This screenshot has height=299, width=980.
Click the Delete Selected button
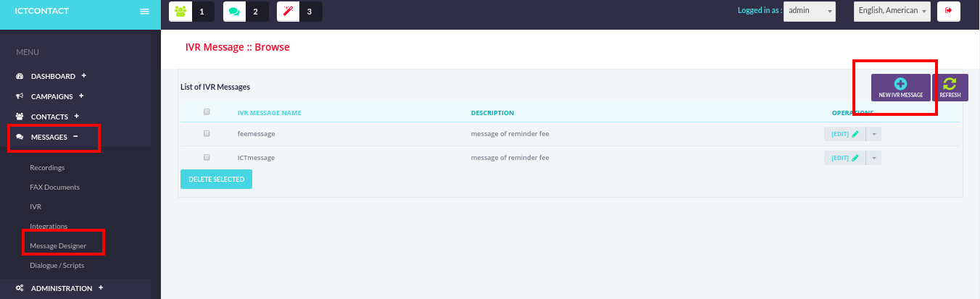point(216,179)
